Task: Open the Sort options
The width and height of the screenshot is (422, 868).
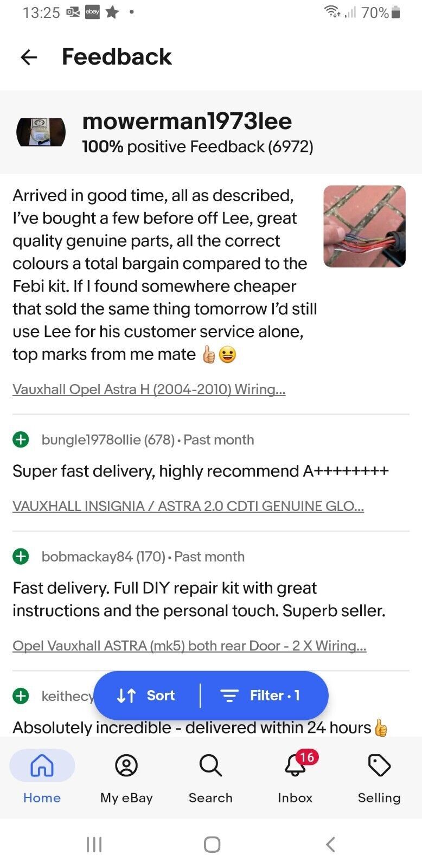Action: [146, 695]
